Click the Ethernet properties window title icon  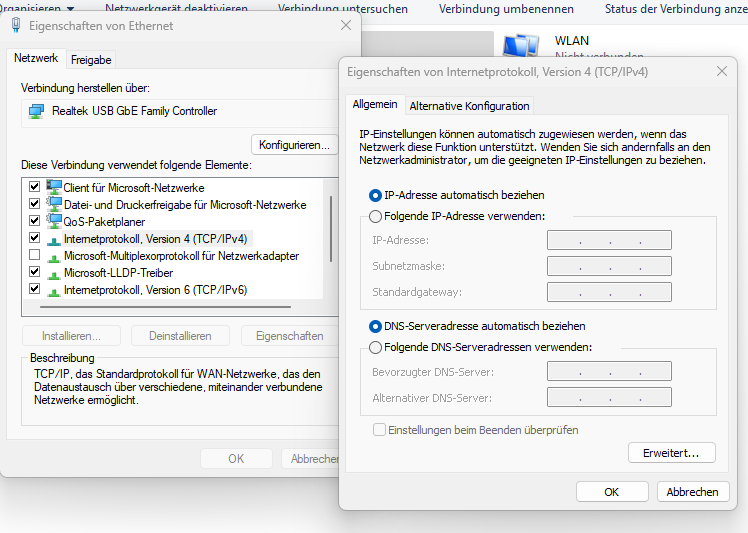[x=16, y=25]
